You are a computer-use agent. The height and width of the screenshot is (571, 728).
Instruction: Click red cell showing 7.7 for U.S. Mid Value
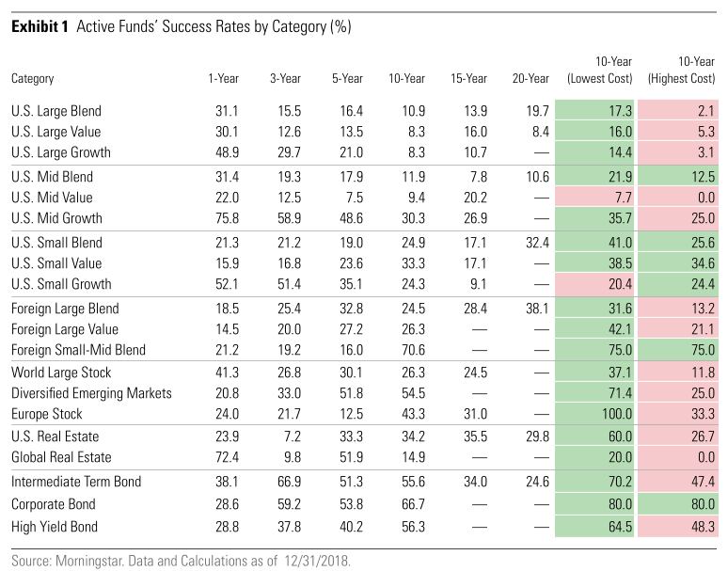point(594,198)
